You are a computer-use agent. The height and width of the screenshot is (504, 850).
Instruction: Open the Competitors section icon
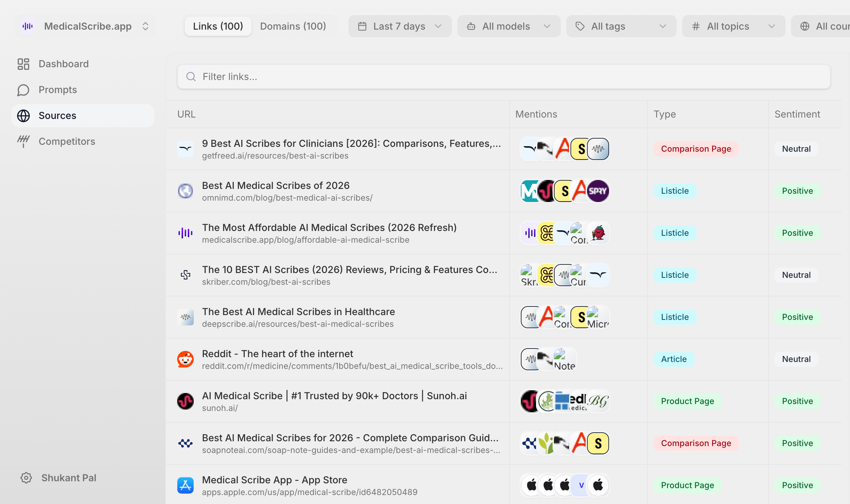(23, 141)
